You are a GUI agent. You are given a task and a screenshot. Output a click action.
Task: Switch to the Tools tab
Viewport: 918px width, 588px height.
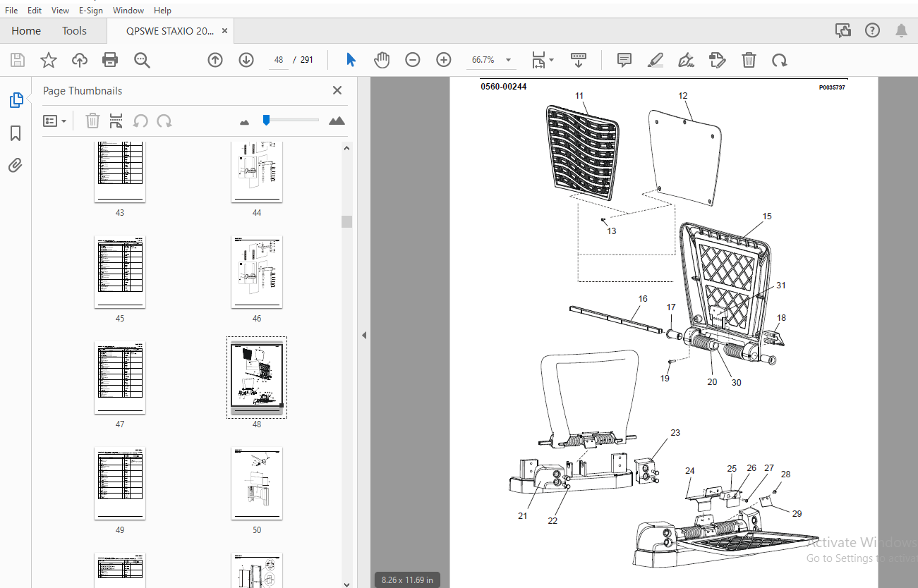(x=74, y=31)
